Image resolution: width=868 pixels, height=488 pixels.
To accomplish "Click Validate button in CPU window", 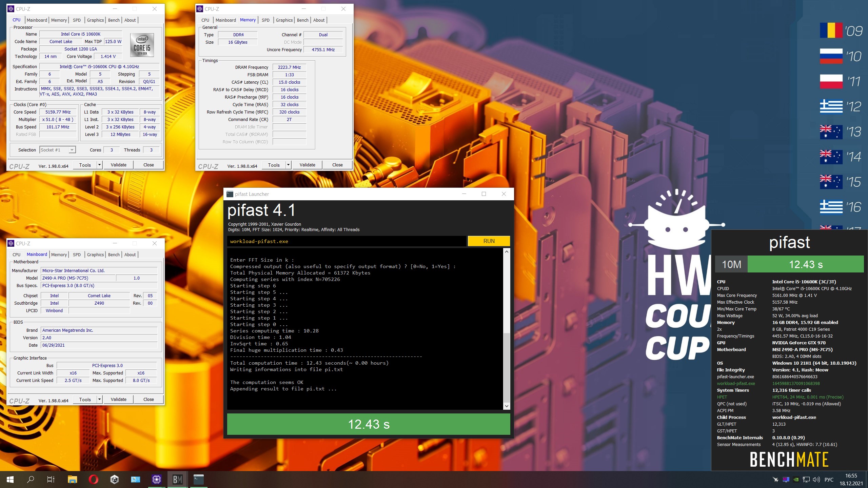I will 118,165.
